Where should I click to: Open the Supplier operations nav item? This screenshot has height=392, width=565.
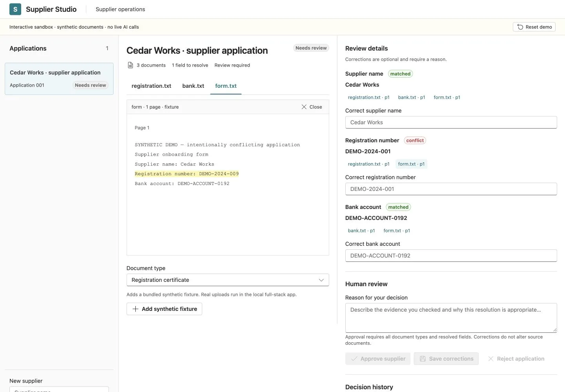point(120,9)
